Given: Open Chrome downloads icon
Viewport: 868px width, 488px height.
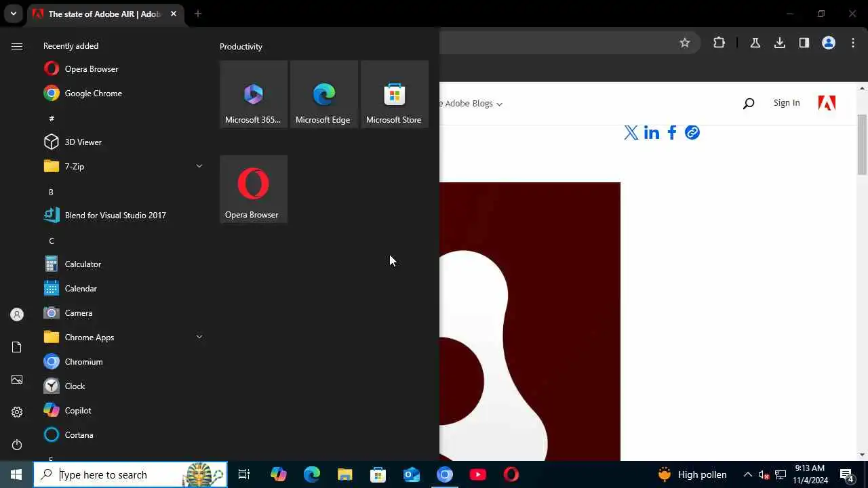Looking at the screenshot, I should pyautogui.click(x=780, y=43).
